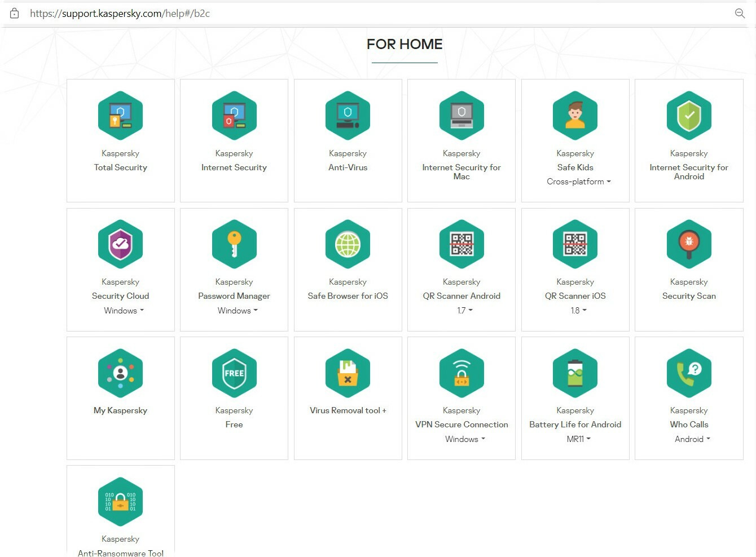The image size is (756, 557).
Task: Open the Safe Kids child avatar icon
Action: click(575, 116)
